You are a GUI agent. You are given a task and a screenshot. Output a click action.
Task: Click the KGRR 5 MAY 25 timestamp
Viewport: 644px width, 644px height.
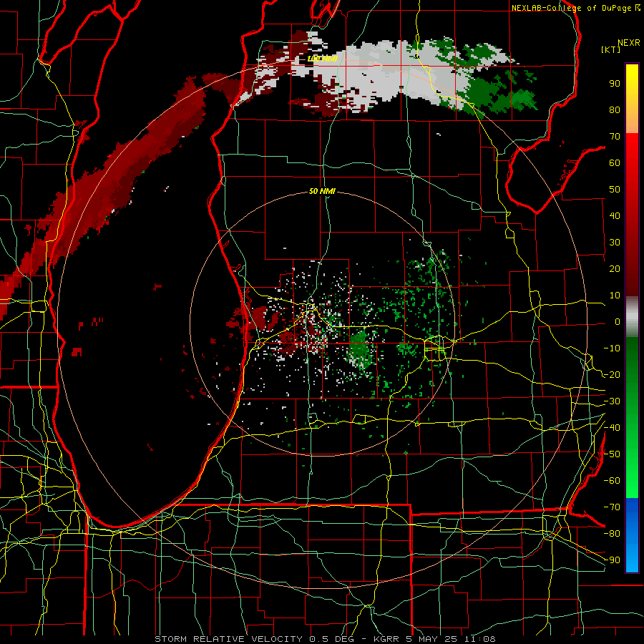pyautogui.click(x=434, y=639)
